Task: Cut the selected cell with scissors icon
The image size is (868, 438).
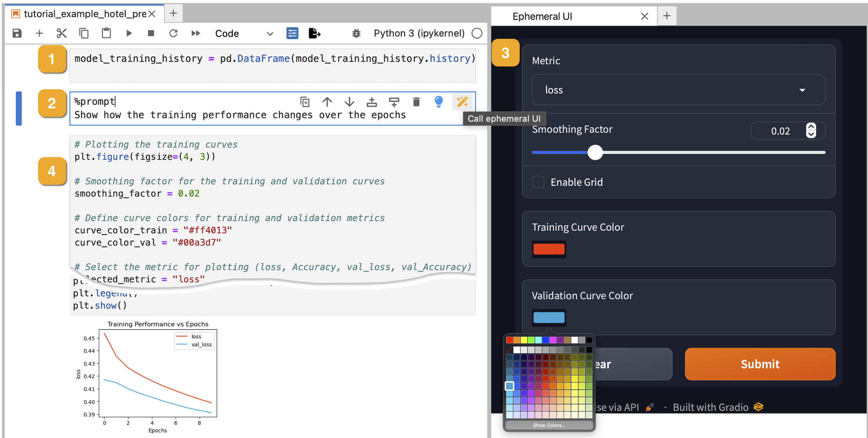Action: [x=61, y=33]
